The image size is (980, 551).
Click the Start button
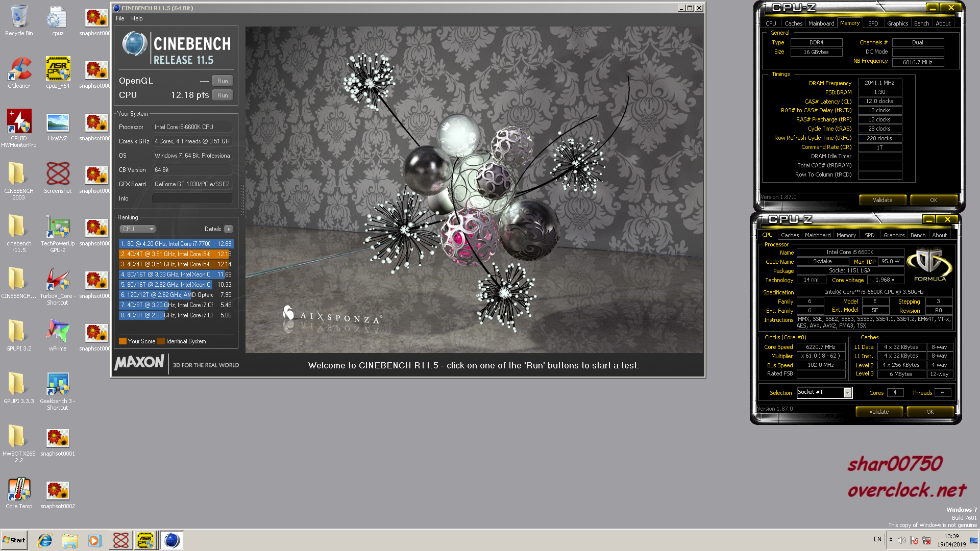[x=14, y=540]
